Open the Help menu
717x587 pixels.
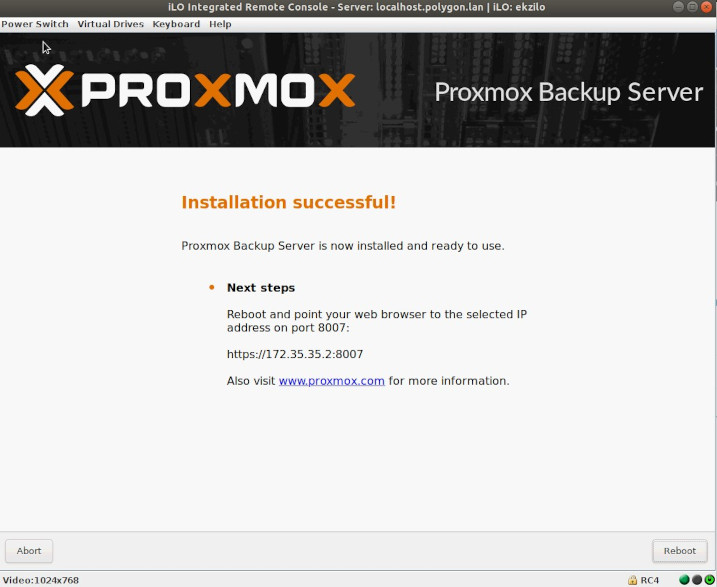tap(220, 24)
